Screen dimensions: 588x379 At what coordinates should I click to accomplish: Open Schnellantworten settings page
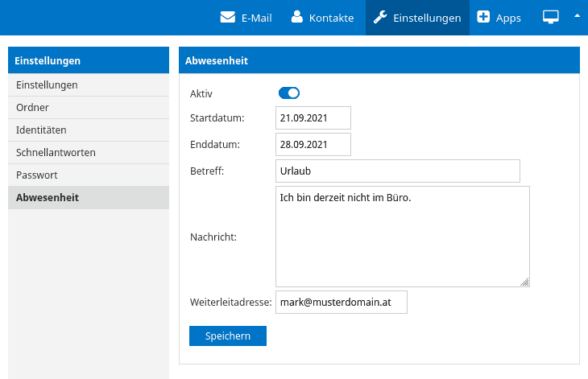[x=89, y=152]
